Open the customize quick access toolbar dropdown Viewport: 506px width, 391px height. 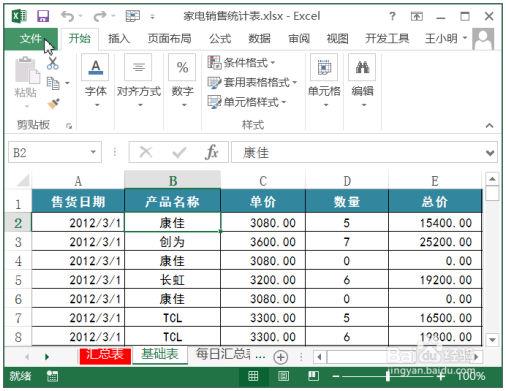coord(152,16)
